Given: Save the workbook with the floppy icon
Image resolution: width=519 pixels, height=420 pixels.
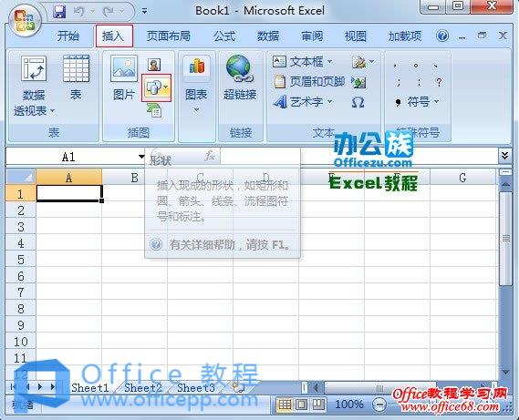Looking at the screenshot, I should [x=59, y=12].
